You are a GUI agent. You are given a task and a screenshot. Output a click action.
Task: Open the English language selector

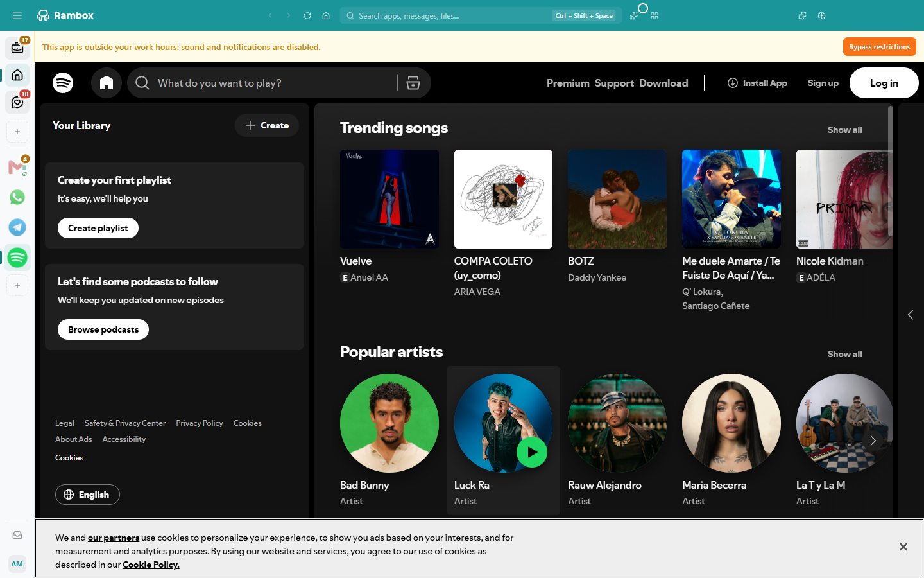87,495
